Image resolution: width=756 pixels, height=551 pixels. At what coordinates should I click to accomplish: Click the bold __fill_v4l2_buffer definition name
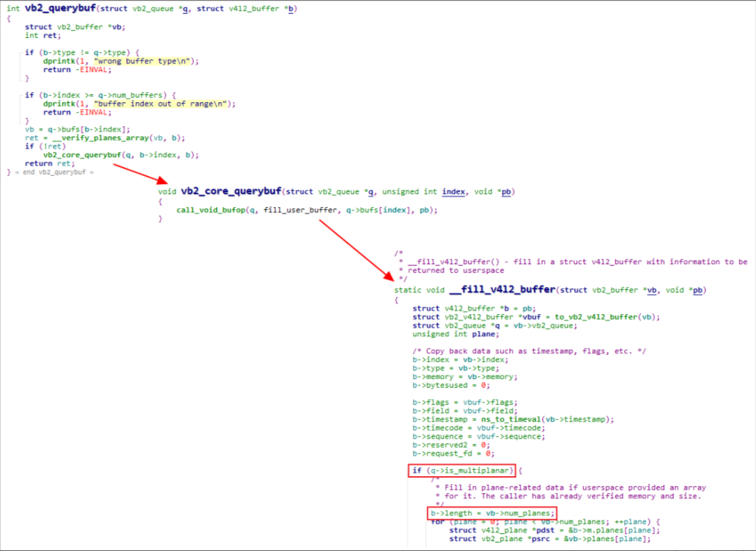(x=502, y=290)
